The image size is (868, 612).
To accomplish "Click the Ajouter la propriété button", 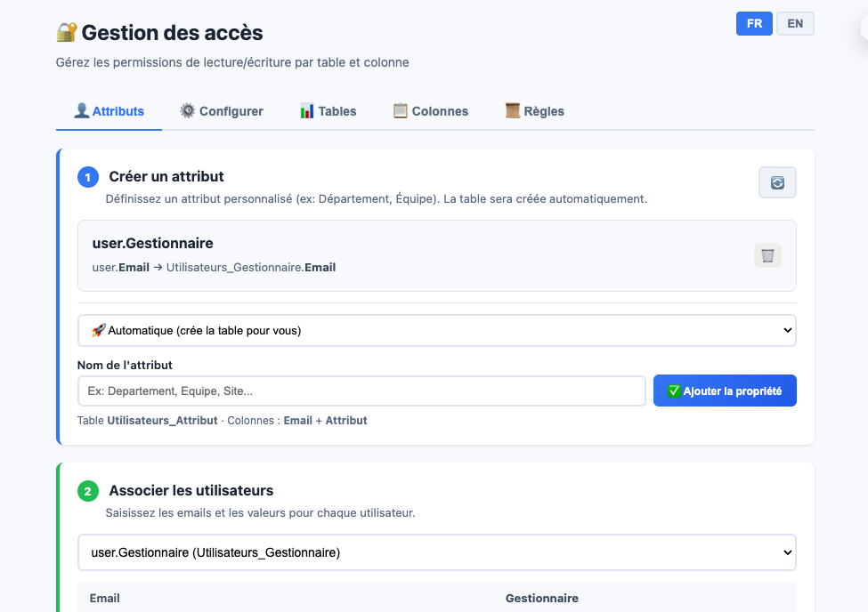I will coord(725,391).
